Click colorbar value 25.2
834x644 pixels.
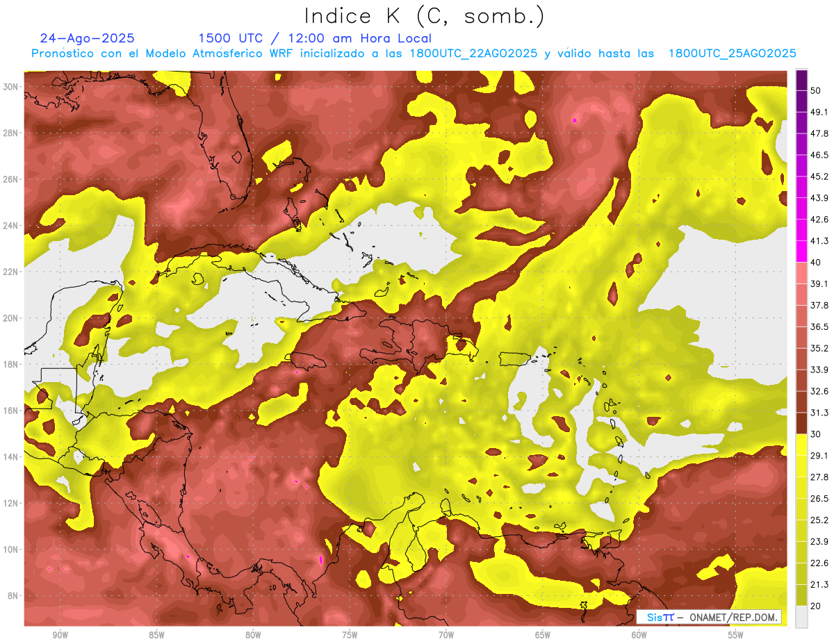tap(819, 520)
